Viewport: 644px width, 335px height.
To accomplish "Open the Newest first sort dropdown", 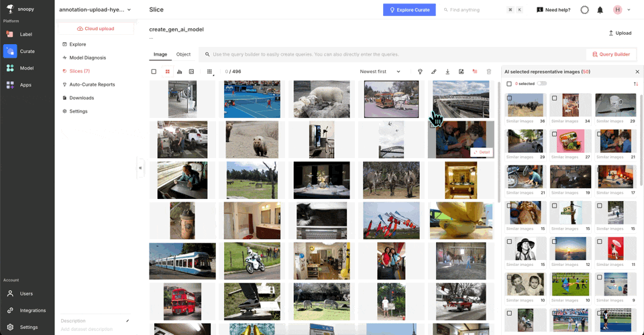I will [380, 71].
